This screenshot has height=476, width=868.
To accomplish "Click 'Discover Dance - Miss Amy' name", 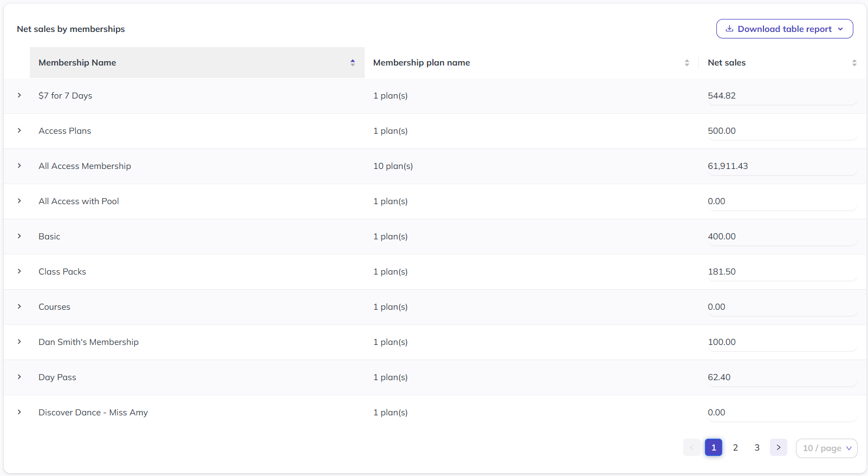I will [93, 412].
